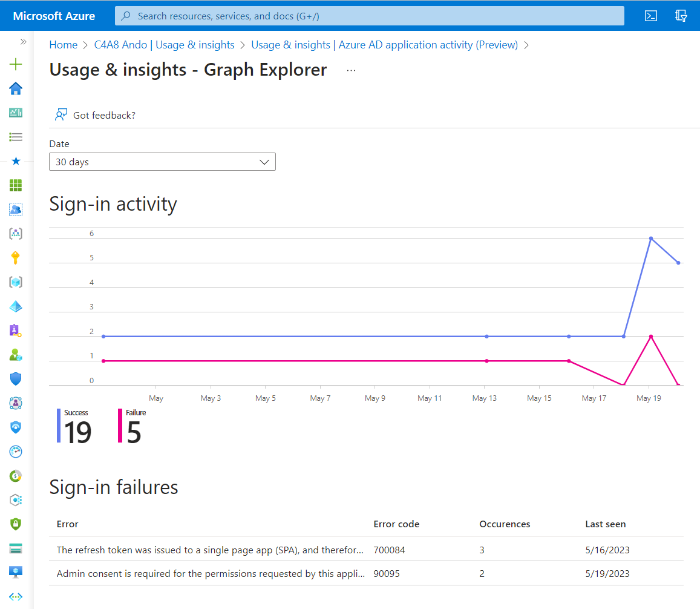Image resolution: width=700 pixels, height=609 pixels.
Task: Click the 5/16/2023 last seen date
Action: (607, 550)
